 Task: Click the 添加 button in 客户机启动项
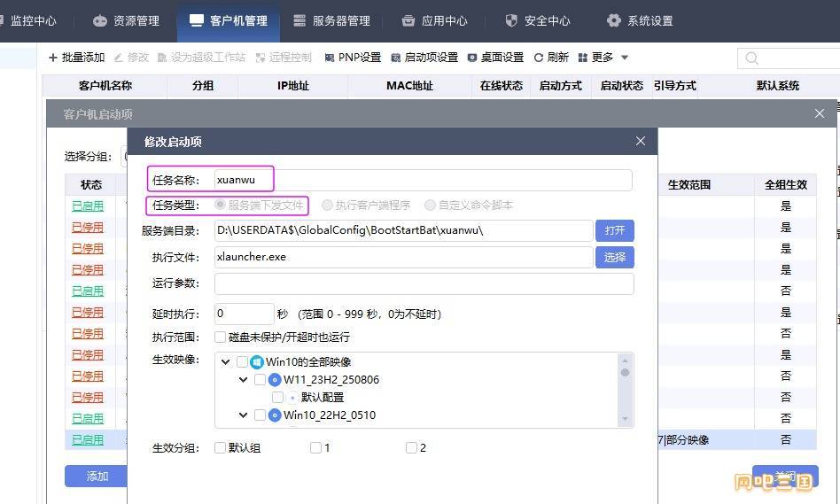[97, 477]
